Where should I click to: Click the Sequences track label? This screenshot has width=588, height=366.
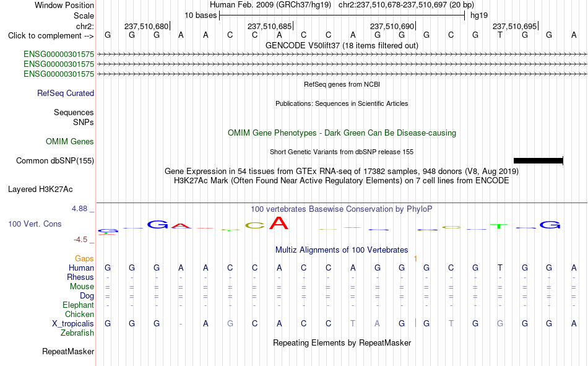pyautogui.click(x=74, y=112)
